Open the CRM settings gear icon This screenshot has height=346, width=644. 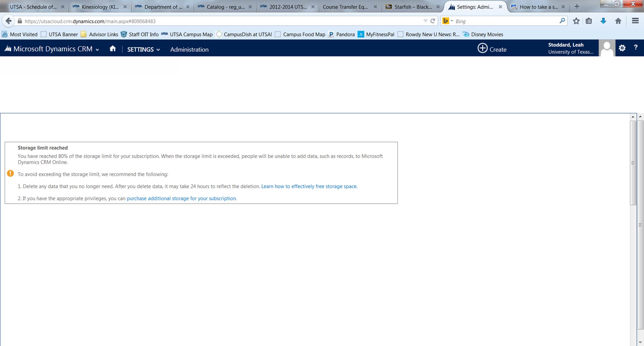click(x=622, y=48)
